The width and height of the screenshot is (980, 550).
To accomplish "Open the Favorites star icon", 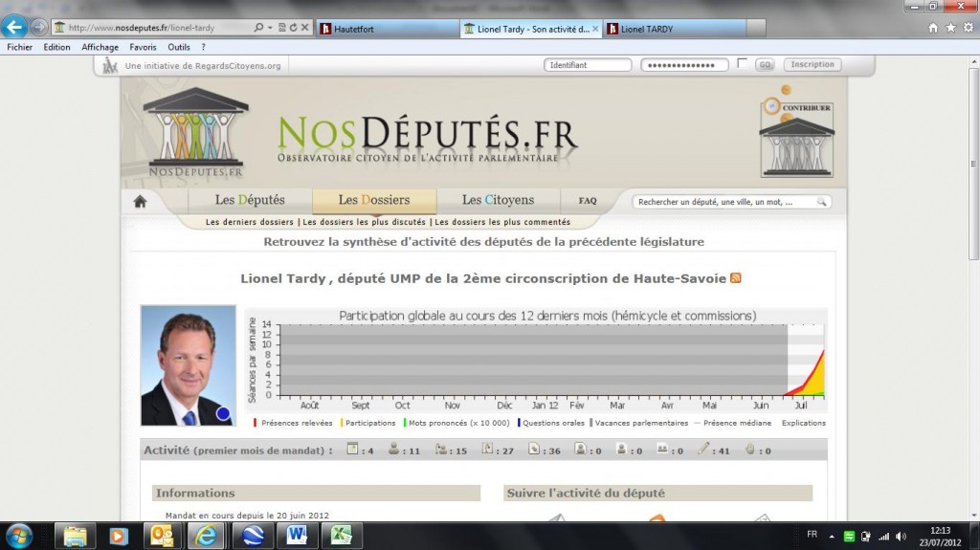I will tap(950, 28).
